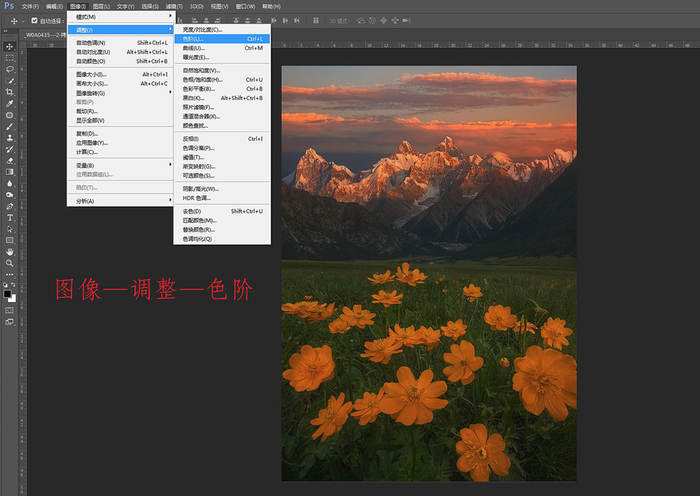Screen dimensions: 700x496
Task: Select the Zoom tool
Action: click(10, 263)
